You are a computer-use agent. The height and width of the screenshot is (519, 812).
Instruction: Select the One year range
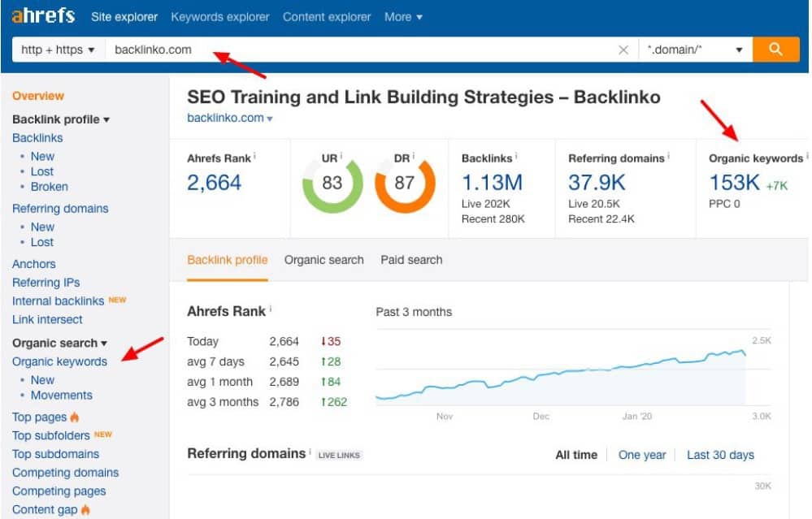coord(642,455)
